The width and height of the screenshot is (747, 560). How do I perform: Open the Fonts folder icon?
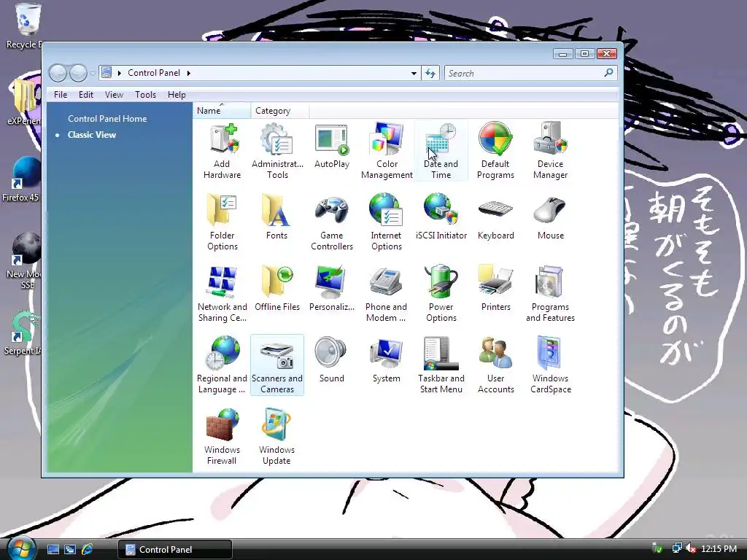[x=276, y=217]
